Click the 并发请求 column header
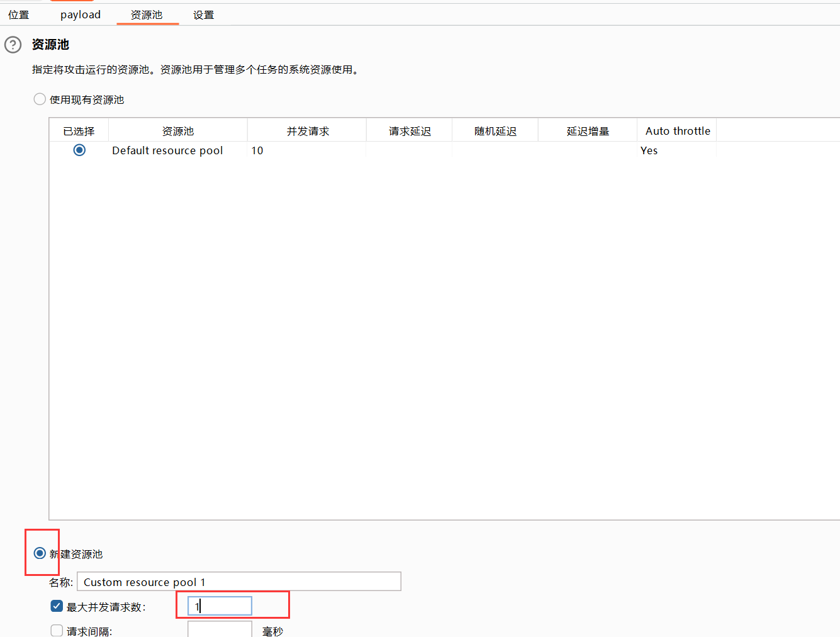840x637 pixels. (x=308, y=131)
